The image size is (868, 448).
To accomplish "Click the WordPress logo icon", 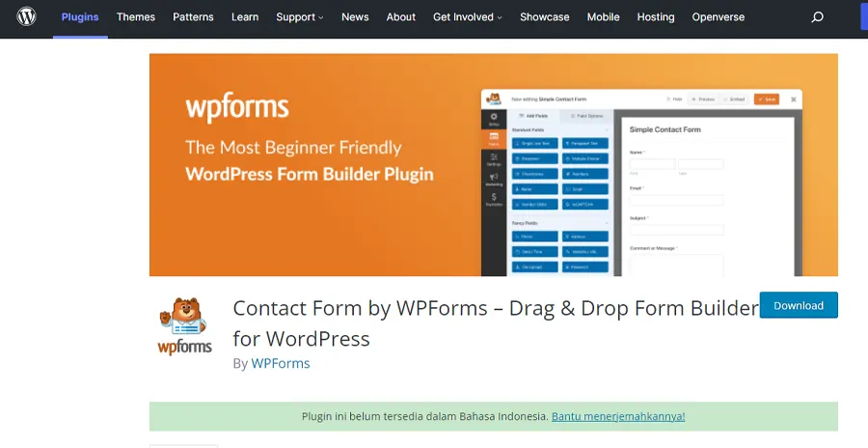I will (26, 16).
